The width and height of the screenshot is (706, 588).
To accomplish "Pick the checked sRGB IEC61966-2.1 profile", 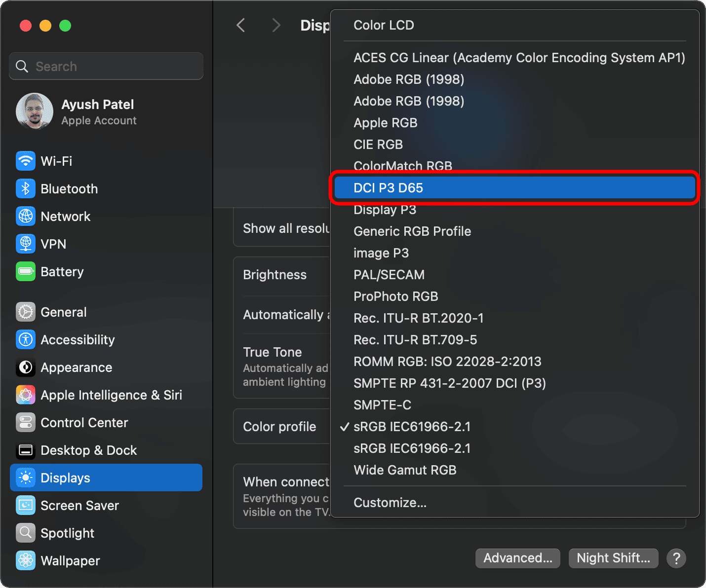I will pos(412,427).
